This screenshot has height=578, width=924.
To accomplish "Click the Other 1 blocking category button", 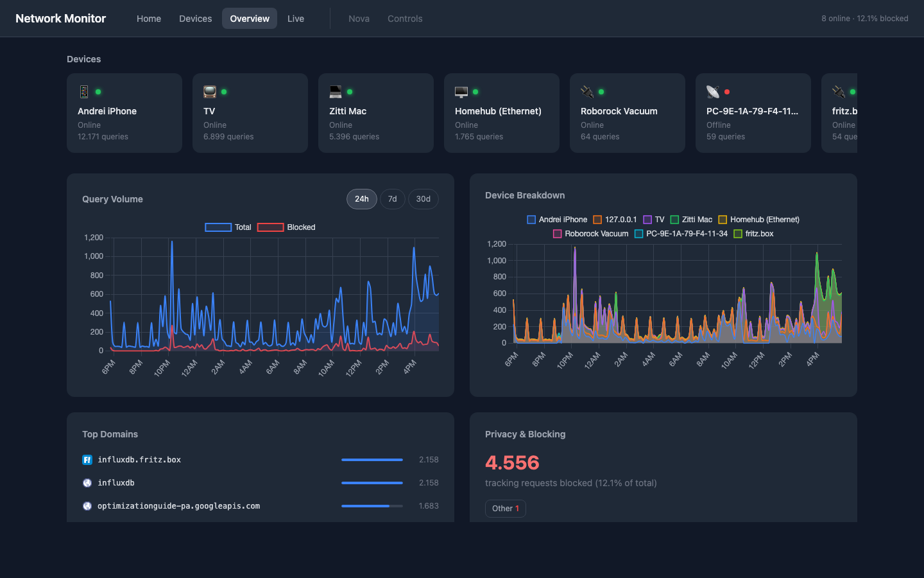I will click(x=506, y=509).
